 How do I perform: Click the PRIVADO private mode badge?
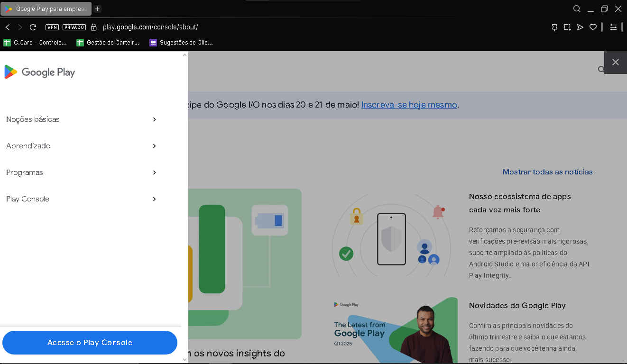pyautogui.click(x=74, y=27)
